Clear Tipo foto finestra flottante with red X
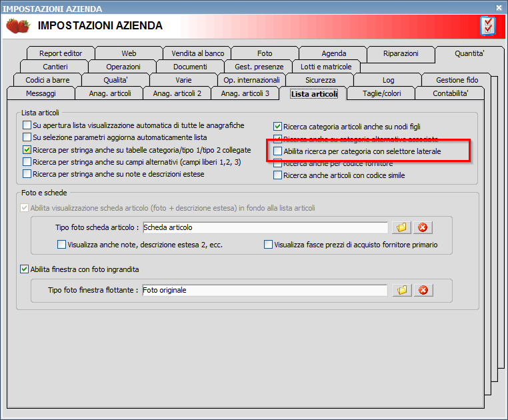Viewport: 508px width, 420px height. click(423, 290)
